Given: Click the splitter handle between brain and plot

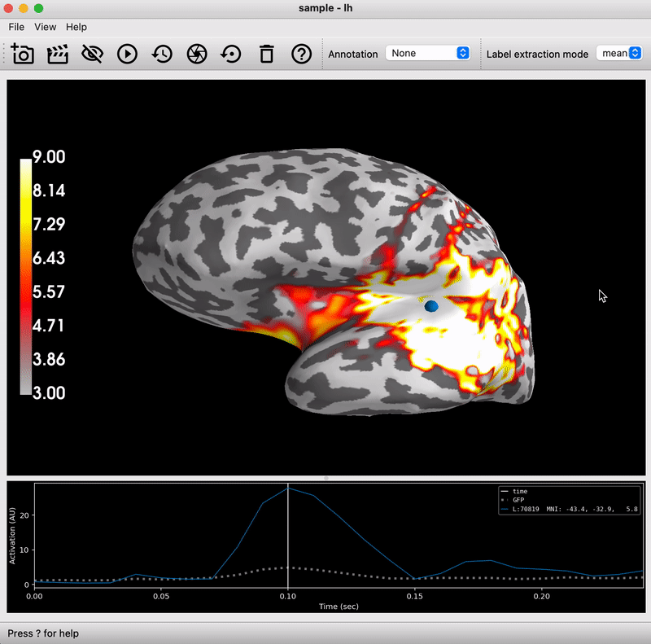Looking at the screenshot, I should tap(325, 479).
